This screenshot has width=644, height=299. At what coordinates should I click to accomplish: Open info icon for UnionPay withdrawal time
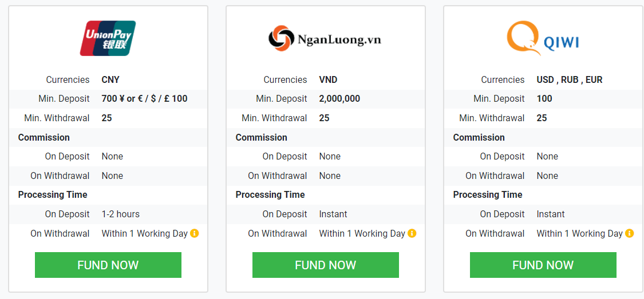[195, 233]
